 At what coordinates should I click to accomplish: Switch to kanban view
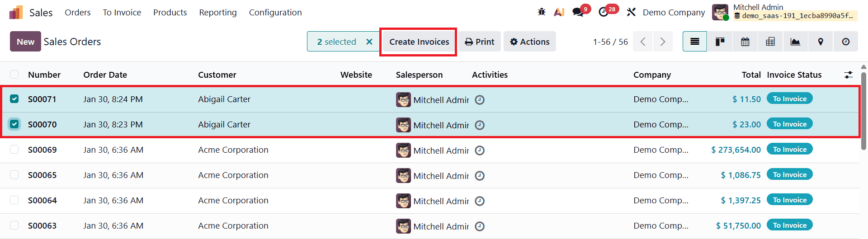click(720, 42)
